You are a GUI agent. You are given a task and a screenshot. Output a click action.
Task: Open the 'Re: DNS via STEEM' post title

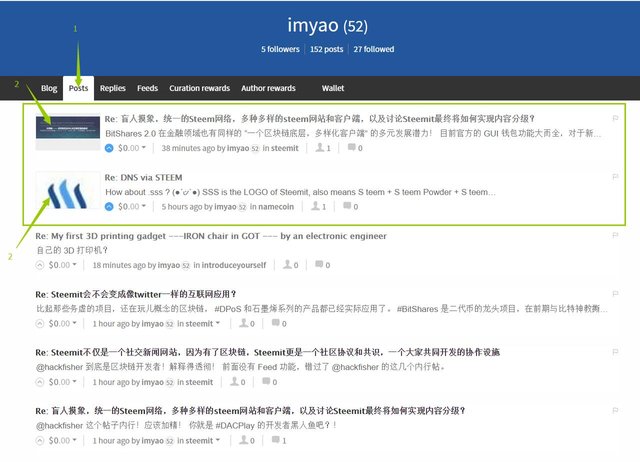(x=143, y=178)
